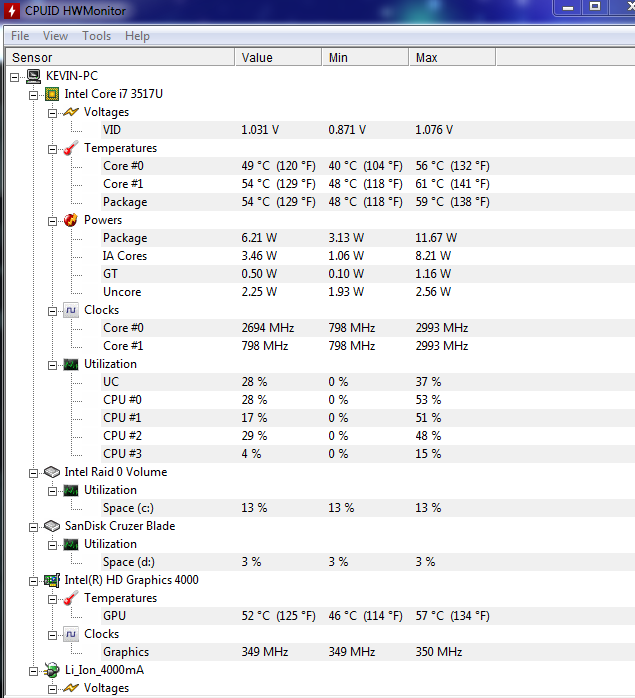Select the CPU #1 utilization row

point(368,418)
